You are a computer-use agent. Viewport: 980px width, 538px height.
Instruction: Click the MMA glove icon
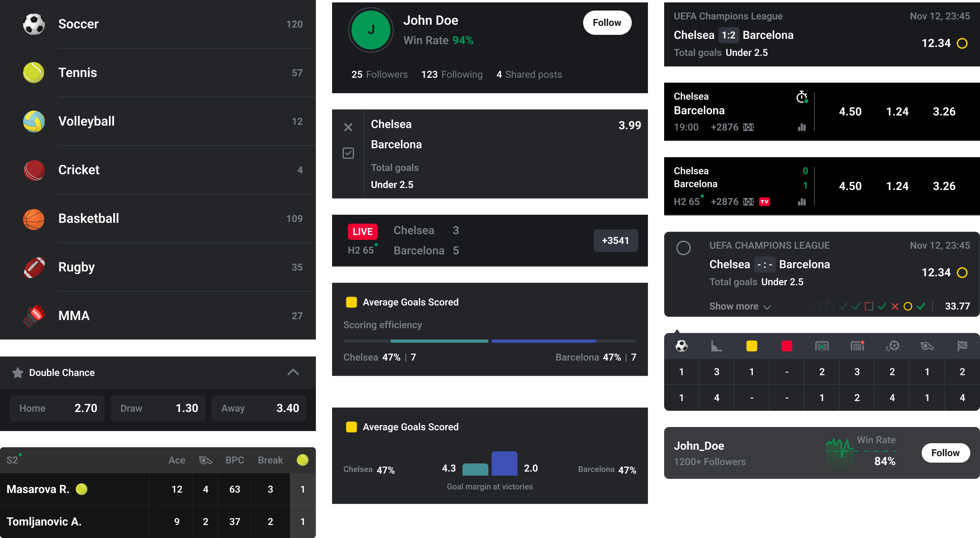(x=34, y=316)
